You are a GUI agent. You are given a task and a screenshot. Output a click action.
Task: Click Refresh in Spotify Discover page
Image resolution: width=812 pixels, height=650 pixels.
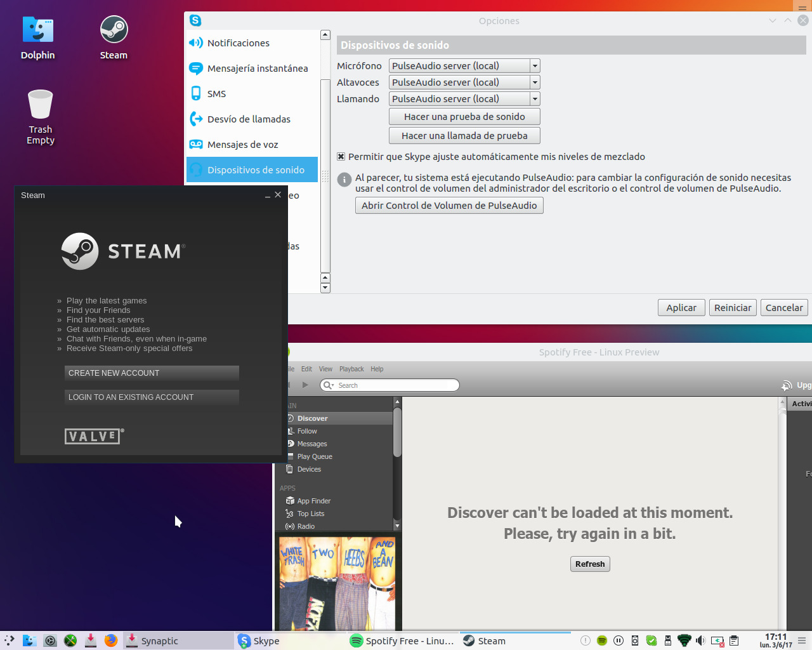(x=590, y=564)
